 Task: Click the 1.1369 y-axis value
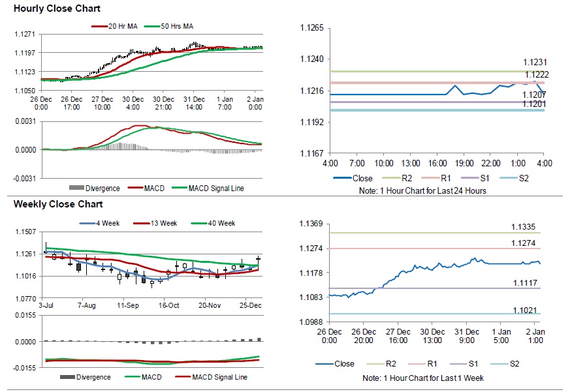point(311,224)
